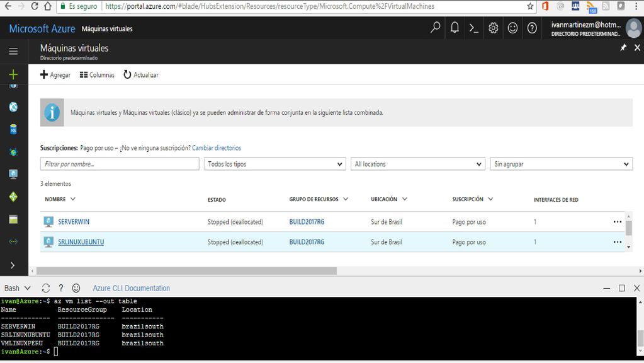The height and width of the screenshot is (363, 644).
Task: Click the VM list scrollbar down arrow
Action: pos(629,247)
